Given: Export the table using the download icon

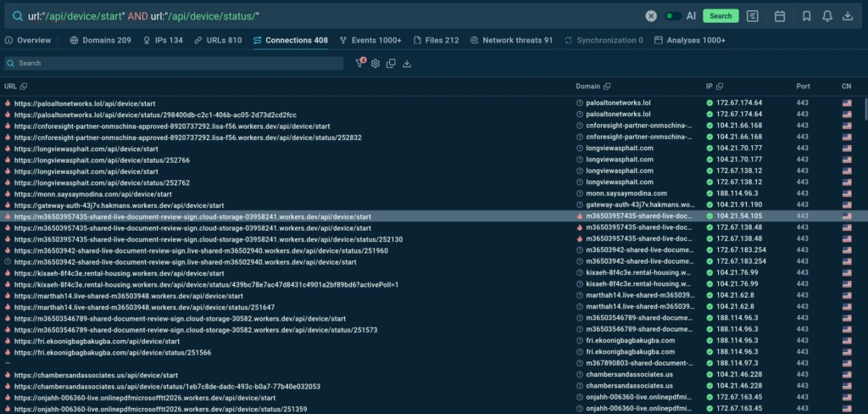Looking at the screenshot, I should click(407, 64).
